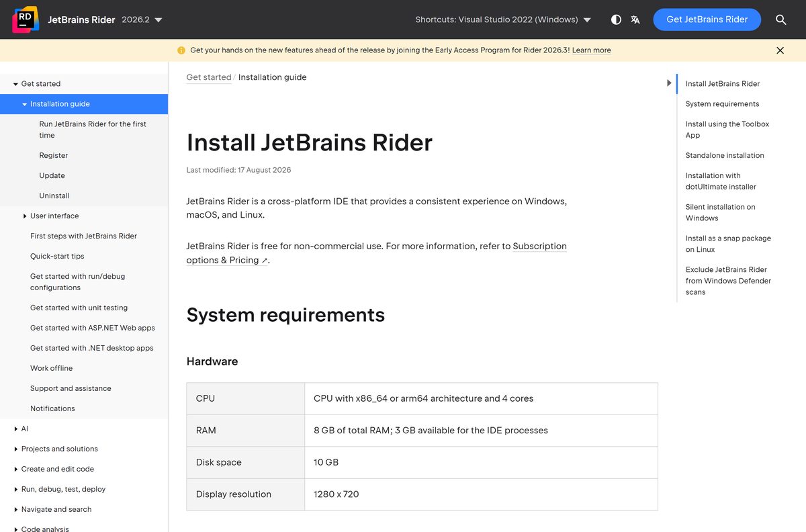Image resolution: width=806 pixels, height=532 pixels.
Task: Open the Update page
Action: point(52,175)
